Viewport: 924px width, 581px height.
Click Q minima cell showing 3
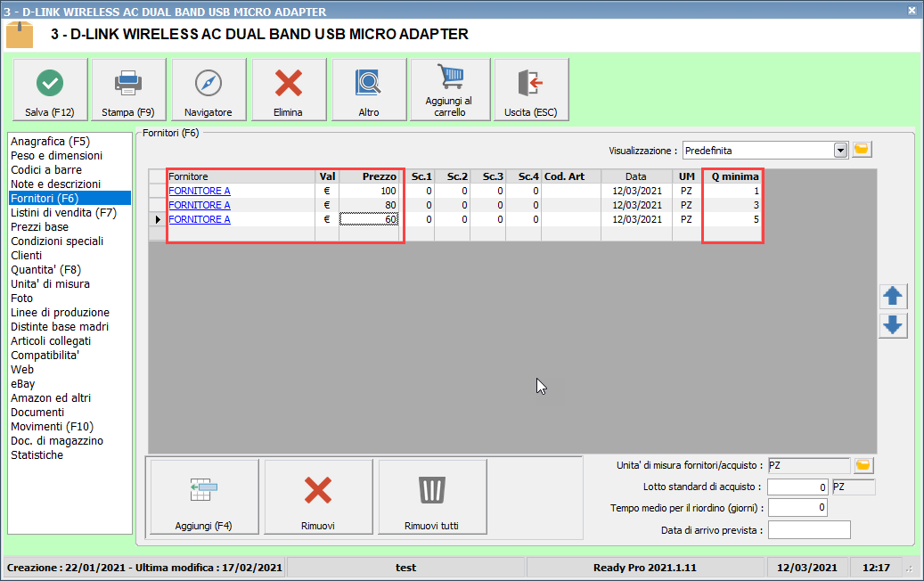click(732, 205)
